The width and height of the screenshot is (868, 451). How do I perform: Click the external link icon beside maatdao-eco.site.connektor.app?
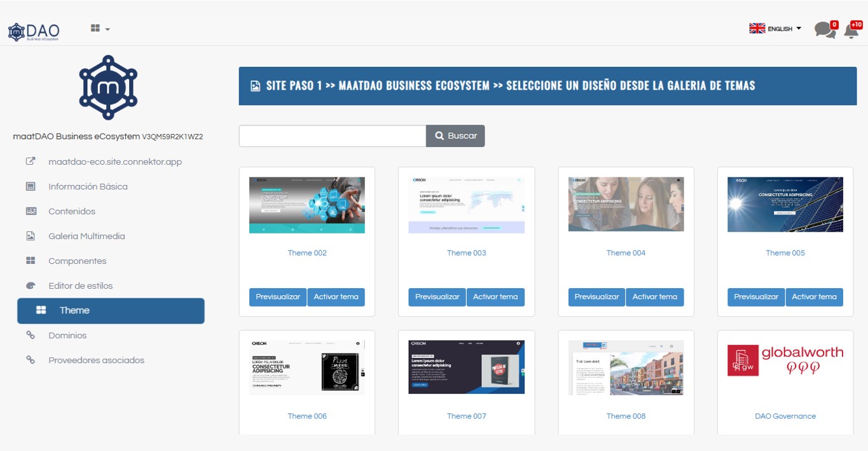click(31, 162)
